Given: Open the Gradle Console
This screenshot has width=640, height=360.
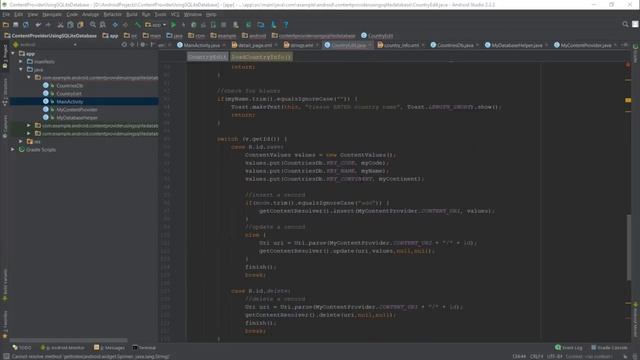Looking at the screenshot, I should point(609,348).
